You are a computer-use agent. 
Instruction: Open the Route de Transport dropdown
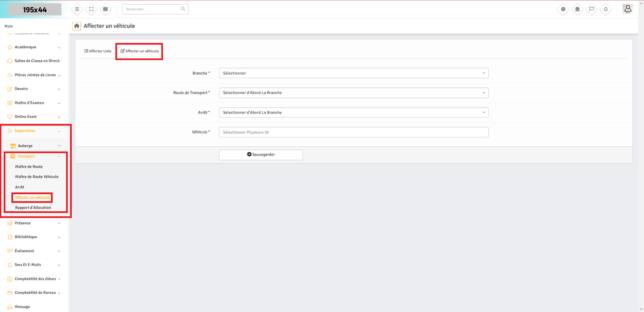(353, 93)
